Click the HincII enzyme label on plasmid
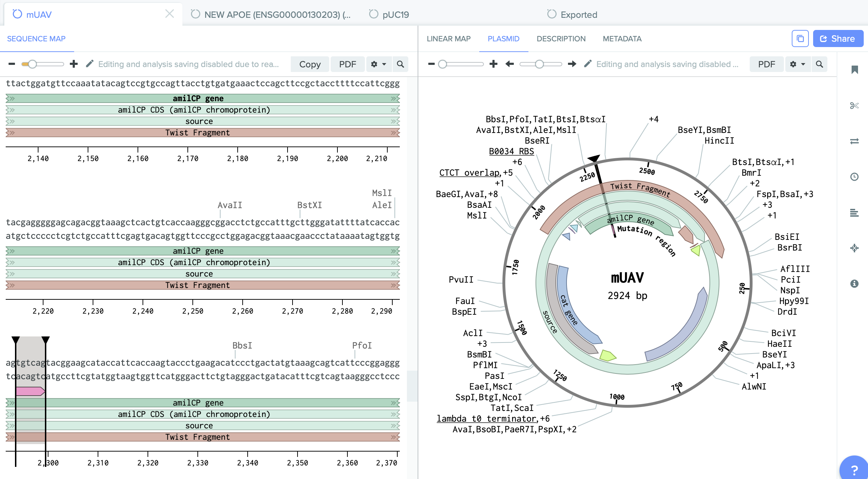 [x=719, y=141]
